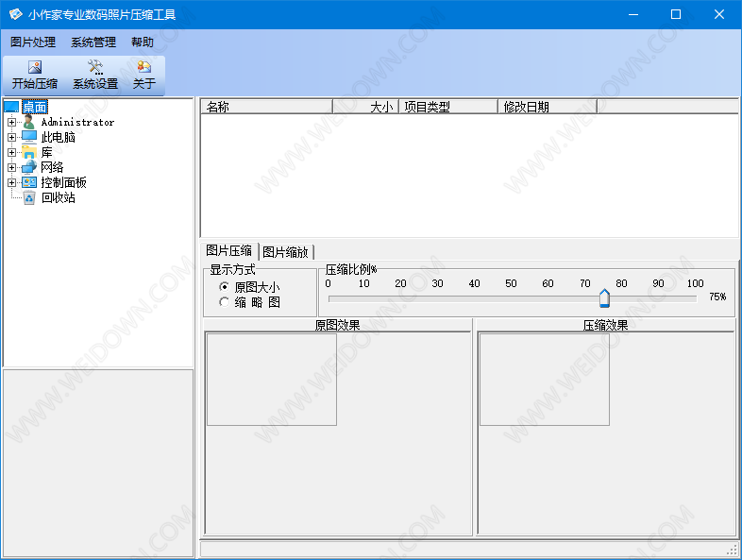
Task: Select the 网络 network icon in tree
Action: [x=29, y=167]
